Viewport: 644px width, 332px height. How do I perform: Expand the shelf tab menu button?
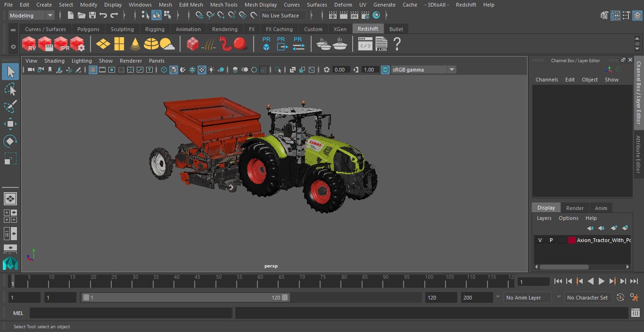coord(13,30)
